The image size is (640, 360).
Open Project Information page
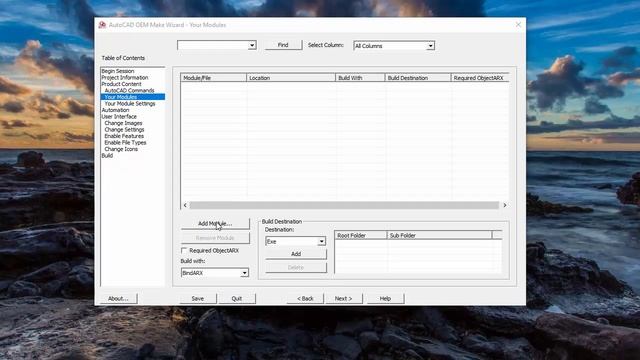pos(125,78)
